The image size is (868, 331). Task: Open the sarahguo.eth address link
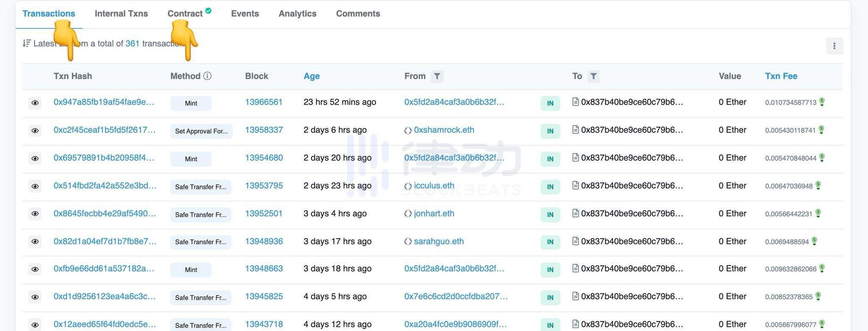click(x=439, y=241)
